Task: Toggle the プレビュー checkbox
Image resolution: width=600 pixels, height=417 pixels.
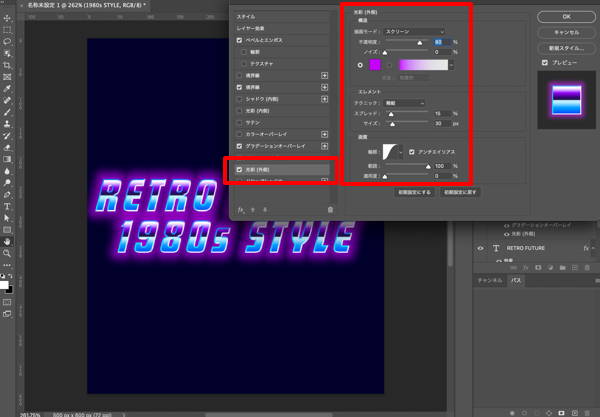Action: [545, 63]
